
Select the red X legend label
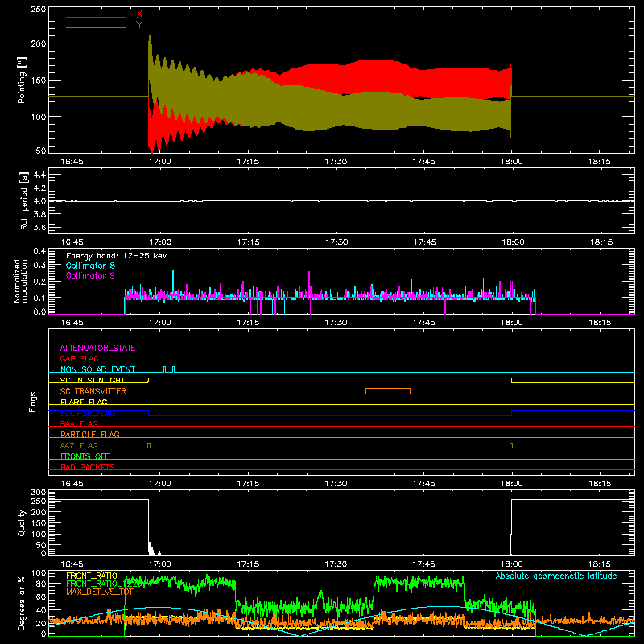pos(139,14)
